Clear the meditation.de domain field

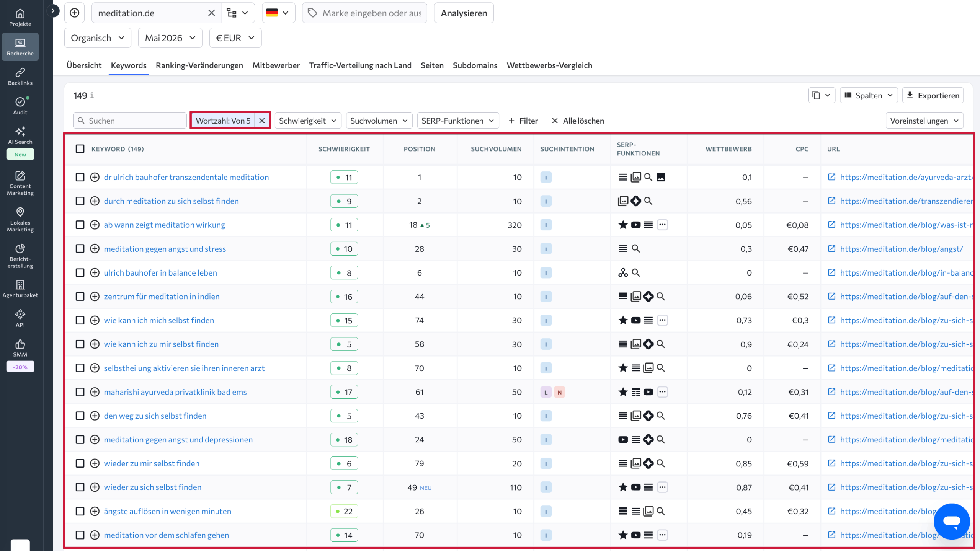coord(211,13)
